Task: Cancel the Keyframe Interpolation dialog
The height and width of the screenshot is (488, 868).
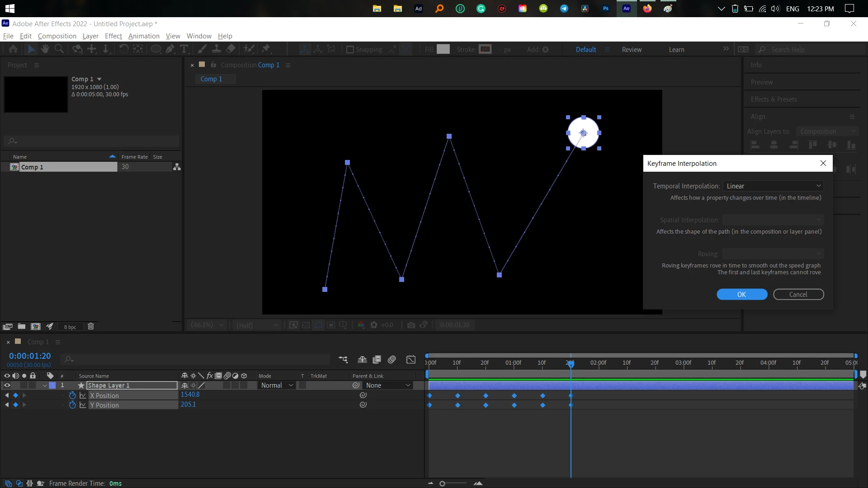Action: 798,295
